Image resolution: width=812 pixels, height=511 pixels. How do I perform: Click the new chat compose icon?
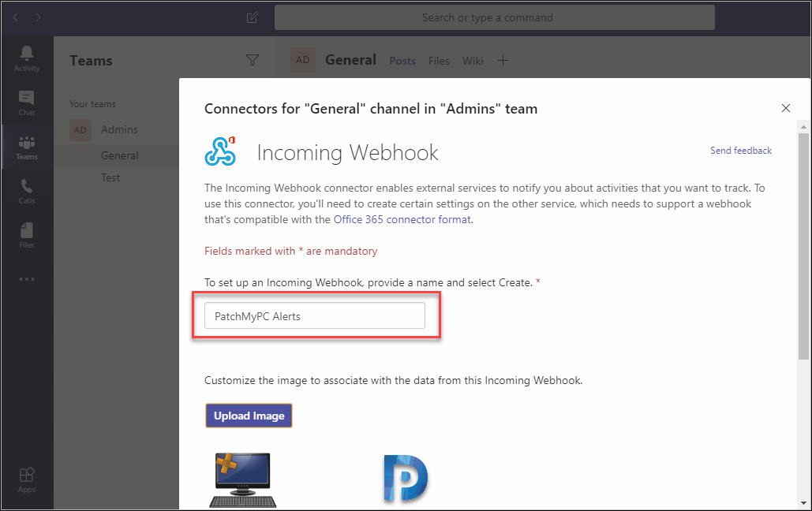(253, 17)
